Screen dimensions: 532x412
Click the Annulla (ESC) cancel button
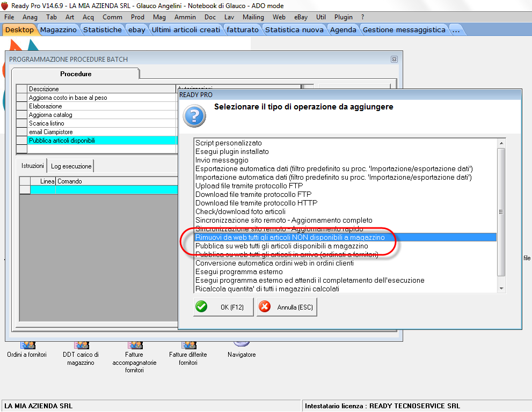coord(287,307)
